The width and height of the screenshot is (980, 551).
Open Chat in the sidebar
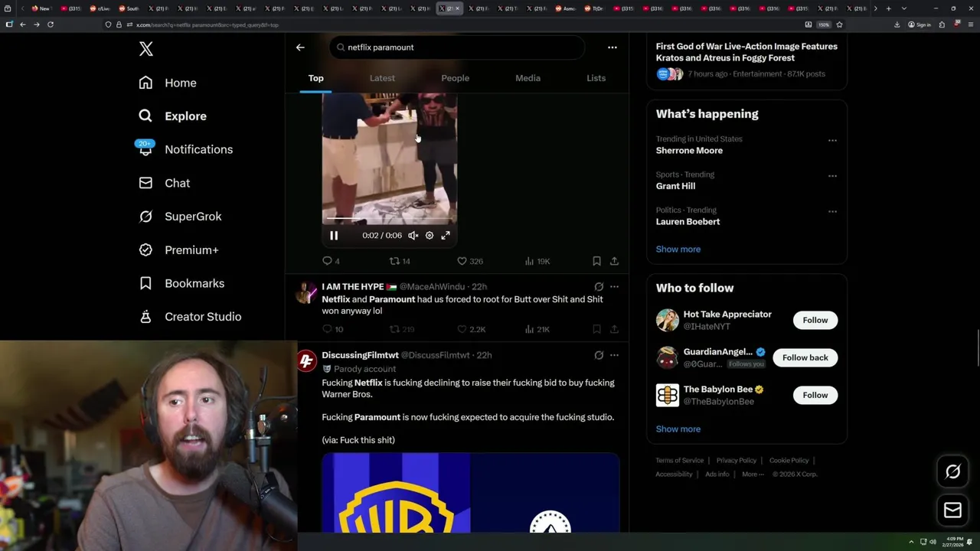point(165,183)
